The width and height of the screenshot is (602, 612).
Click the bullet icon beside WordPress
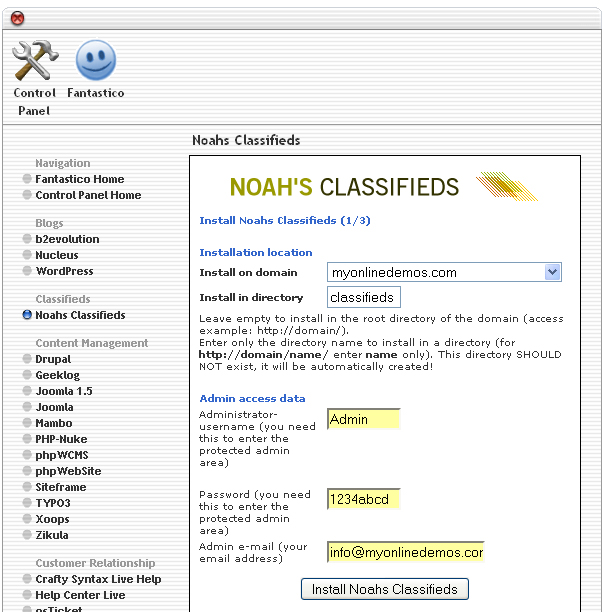click(27, 270)
